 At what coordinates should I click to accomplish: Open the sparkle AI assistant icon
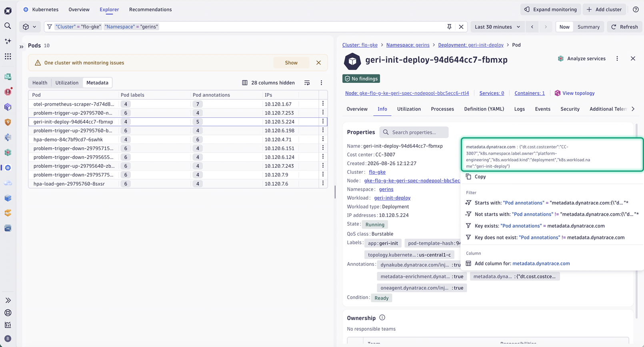[8, 41]
